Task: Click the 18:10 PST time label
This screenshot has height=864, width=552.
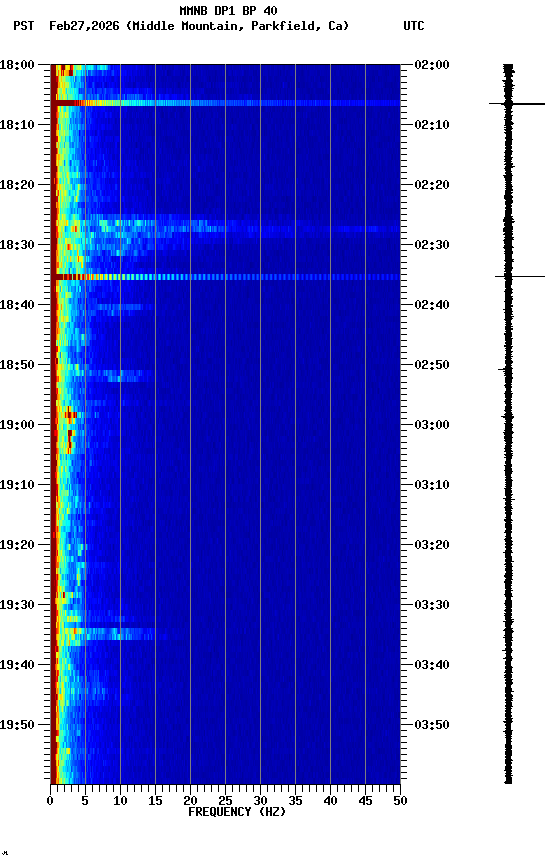Action: (x=17, y=125)
